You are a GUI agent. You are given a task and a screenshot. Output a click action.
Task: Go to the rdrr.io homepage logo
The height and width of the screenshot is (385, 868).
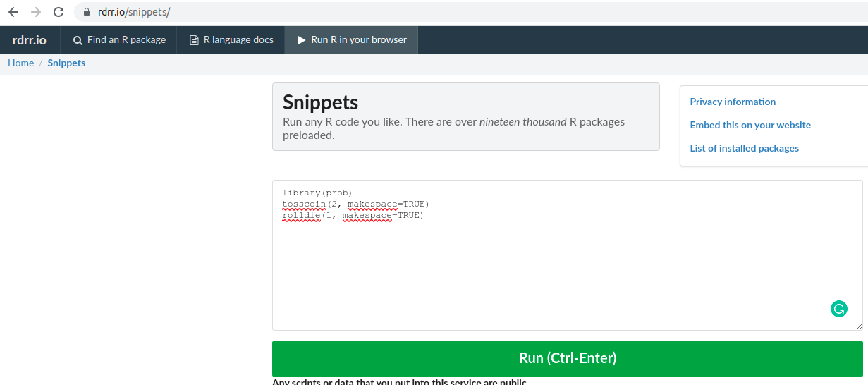point(30,40)
